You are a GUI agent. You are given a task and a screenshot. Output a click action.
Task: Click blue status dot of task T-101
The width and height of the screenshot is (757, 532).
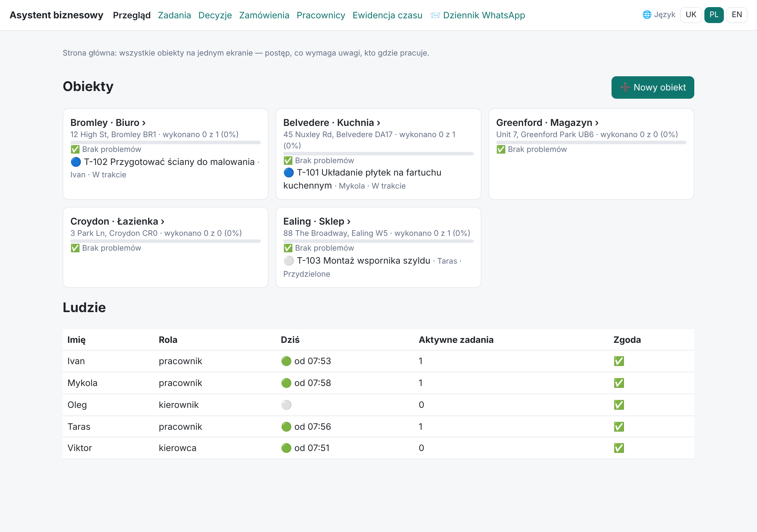pyautogui.click(x=289, y=173)
